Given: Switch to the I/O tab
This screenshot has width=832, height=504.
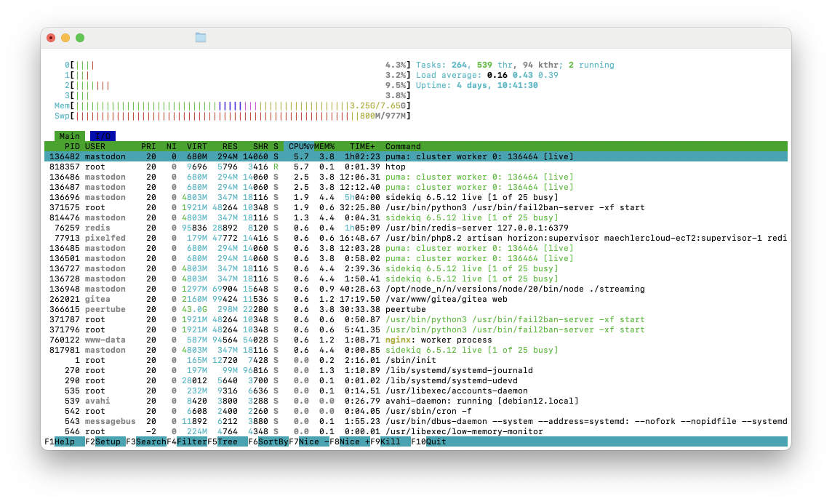Looking at the screenshot, I should 103,136.
